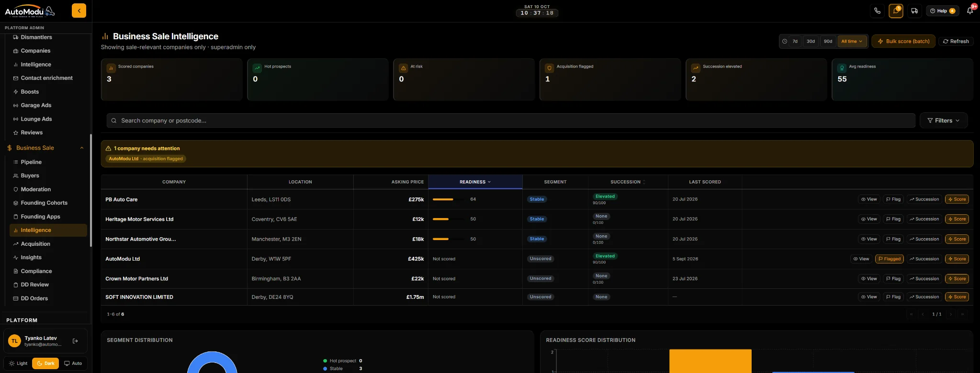Open Contact enrichment sidebar item
The height and width of the screenshot is (373, 980).
point(48,78)
